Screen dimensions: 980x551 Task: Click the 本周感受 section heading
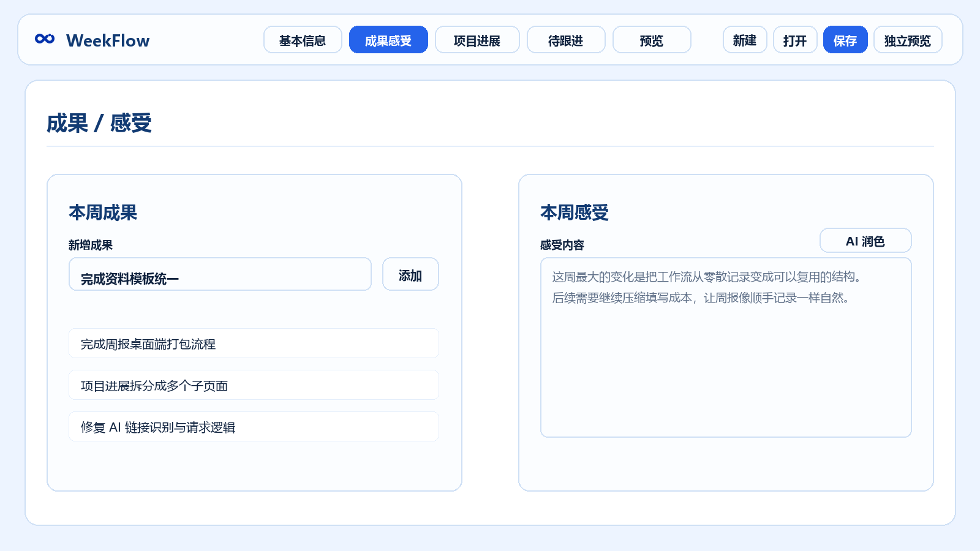click(x=575, y=212)
